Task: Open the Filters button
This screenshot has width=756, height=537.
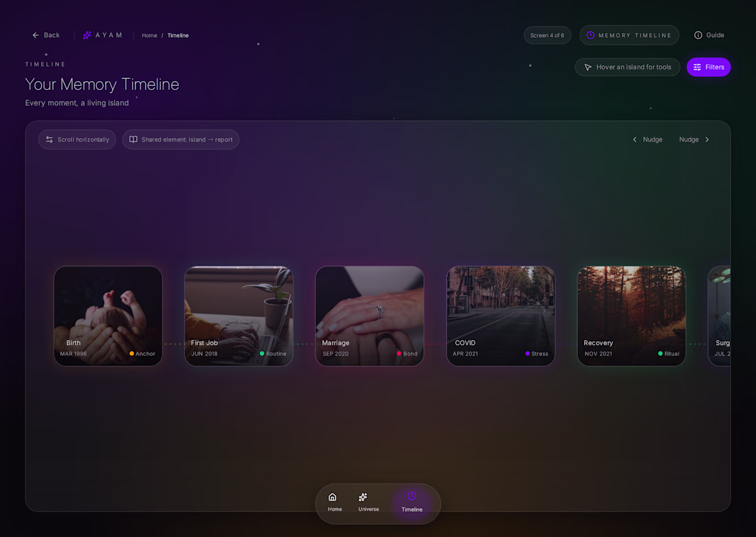Action: pyautogui.click(x=709, y=67)
